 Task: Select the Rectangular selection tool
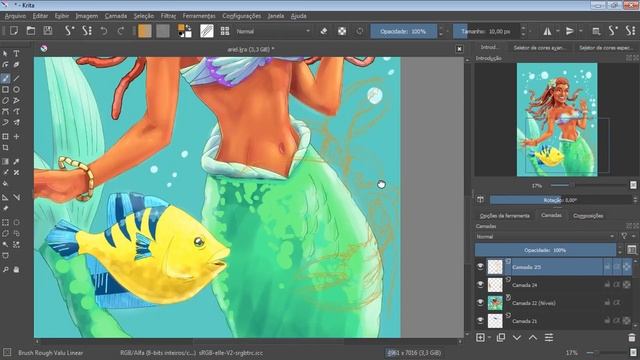click(5, 222)
